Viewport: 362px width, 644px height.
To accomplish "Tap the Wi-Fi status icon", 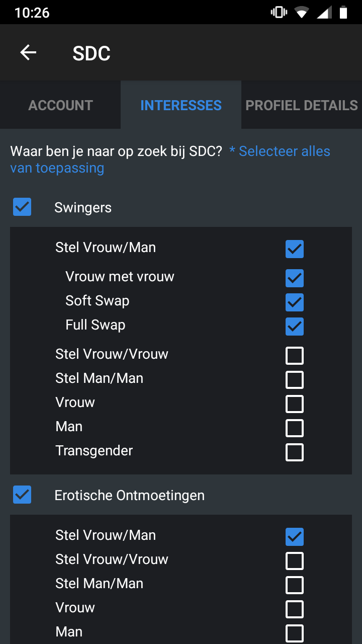I will point(302,12).
